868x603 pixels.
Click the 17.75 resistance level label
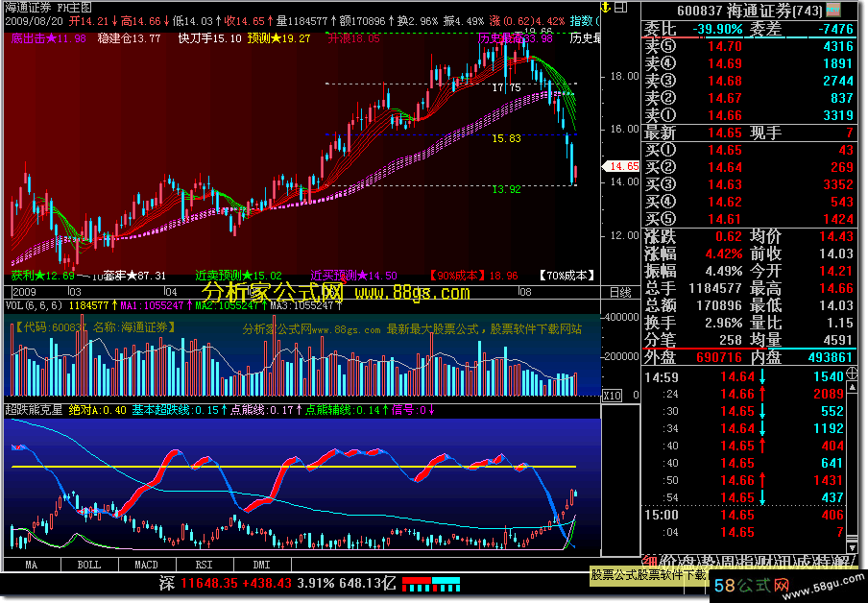(x=507, y=87)
